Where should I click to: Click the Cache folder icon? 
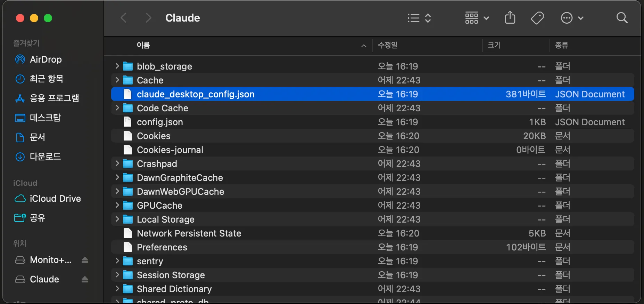(x=128, y=80)
